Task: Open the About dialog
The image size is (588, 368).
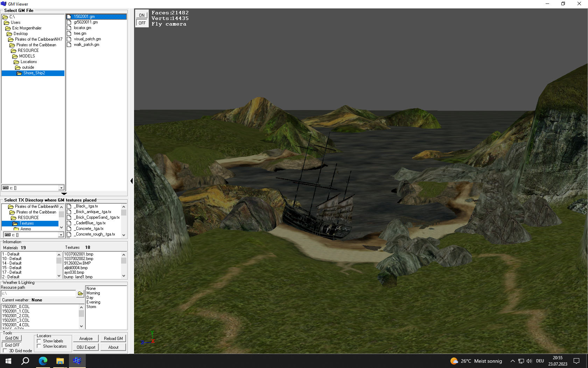Action: tap(113, 347)
